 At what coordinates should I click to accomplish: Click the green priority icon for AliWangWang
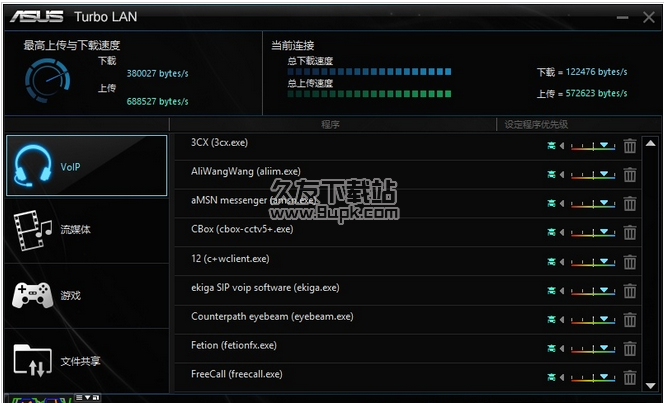551,174
